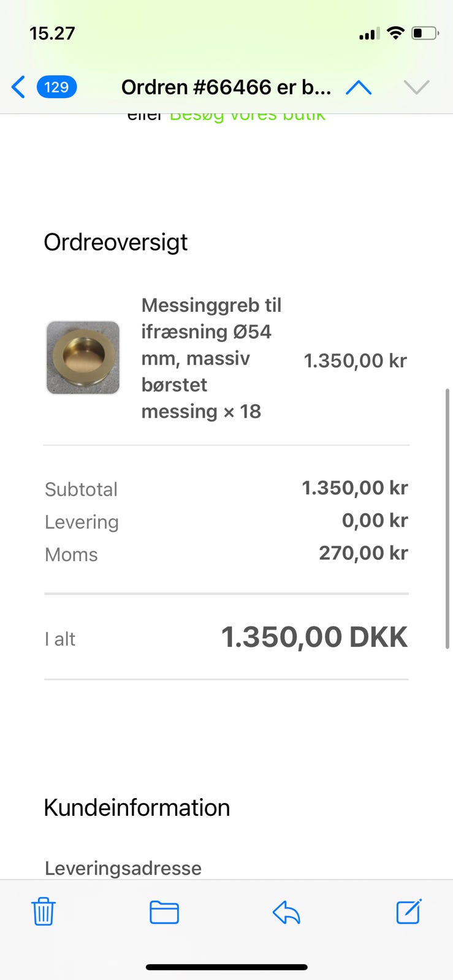Tap the home indicator bar

(x=226, y=967)
